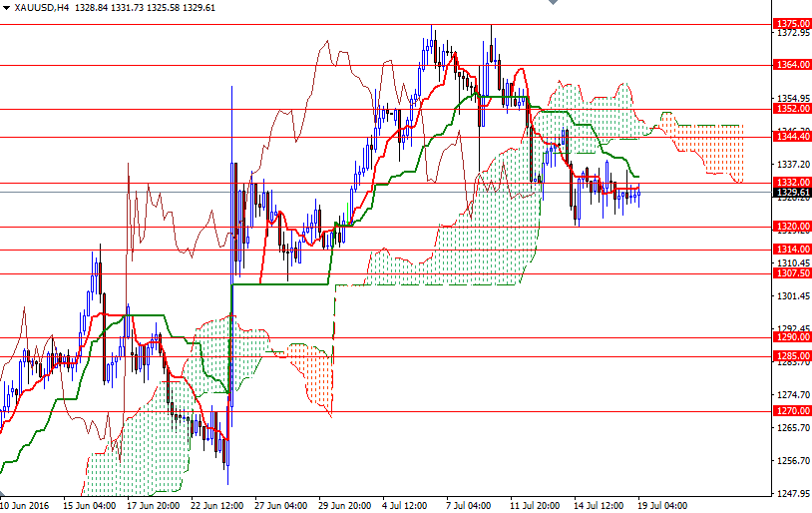Image resolution: width=812 pixels, height=513 pixels.
Task: Select the 1320.00 support level label
Action: pos(792,227)
